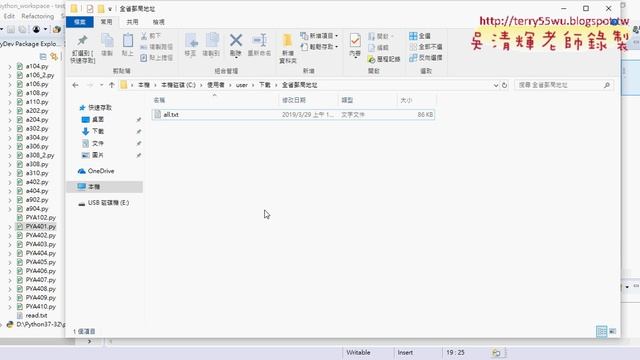This screenshot has width=640, height=360.
Task: Choose Copy path (複製路徑) in ribbon
Action: [157, 47]
